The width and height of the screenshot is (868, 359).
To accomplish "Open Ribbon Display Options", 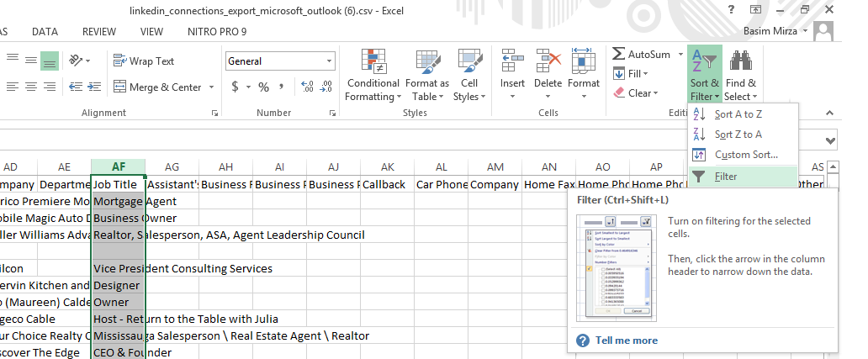I will pos(755,9).
